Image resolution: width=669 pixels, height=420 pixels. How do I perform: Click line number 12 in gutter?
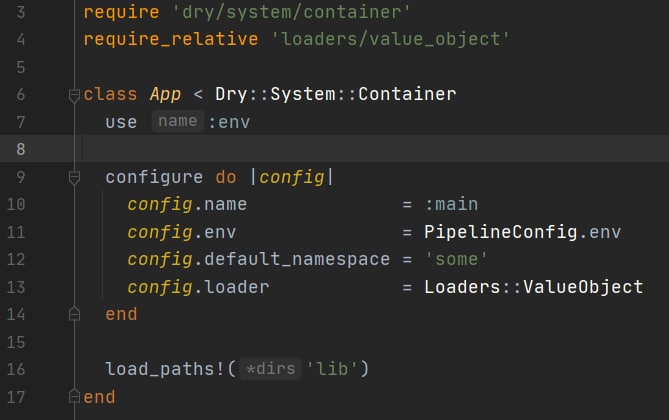[16, 260]
